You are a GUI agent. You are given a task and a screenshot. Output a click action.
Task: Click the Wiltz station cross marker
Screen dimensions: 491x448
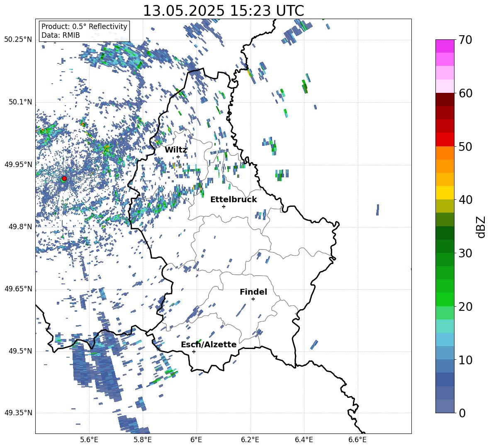pyautogui.click(x=178, y=157)
